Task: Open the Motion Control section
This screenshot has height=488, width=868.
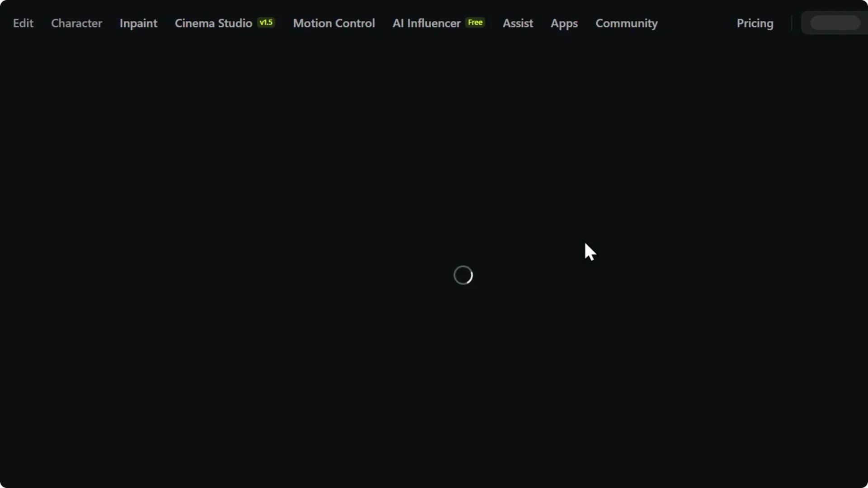Action: [334, 23]
